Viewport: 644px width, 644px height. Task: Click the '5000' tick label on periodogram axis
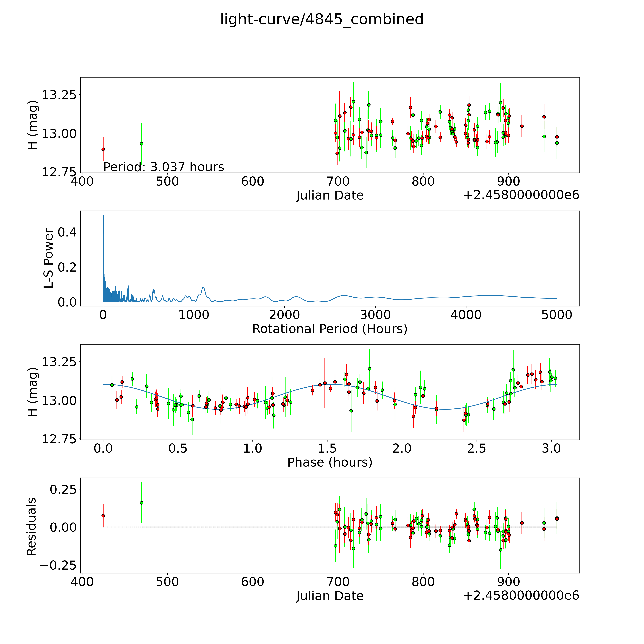coord(557,315)
